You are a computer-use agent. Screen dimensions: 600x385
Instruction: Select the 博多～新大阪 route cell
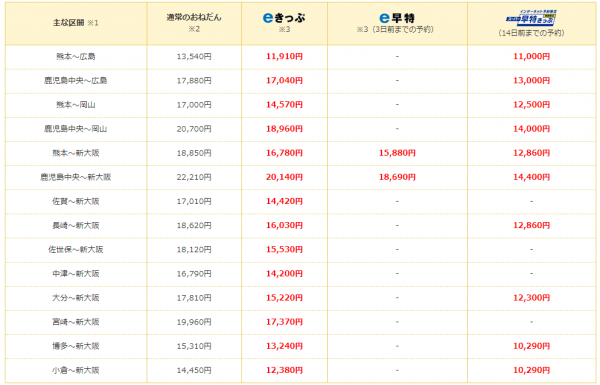[76, 346]
